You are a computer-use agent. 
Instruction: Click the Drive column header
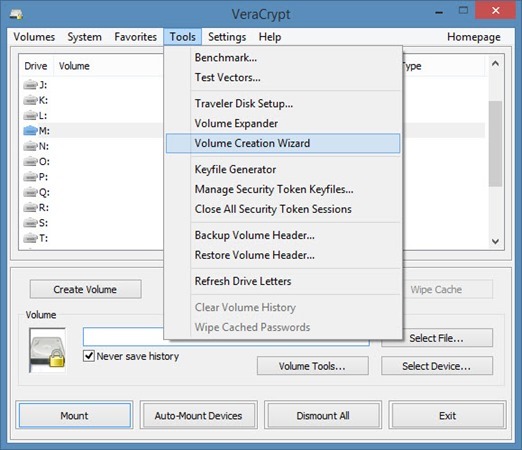click(x=36, y=66)
